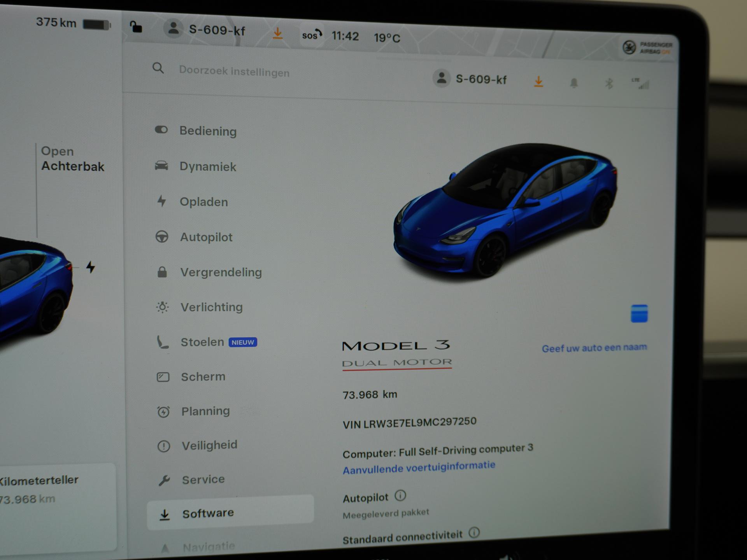Click the Service wrench icon

[x=164, y=480]
